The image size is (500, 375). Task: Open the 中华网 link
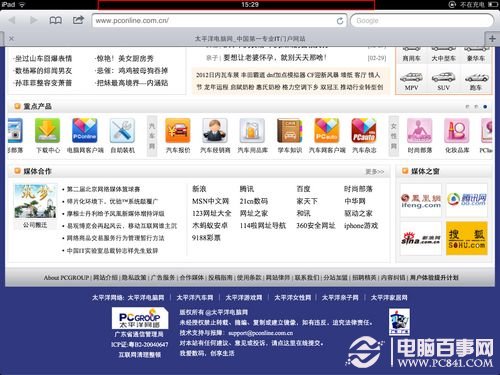point(355,201)
